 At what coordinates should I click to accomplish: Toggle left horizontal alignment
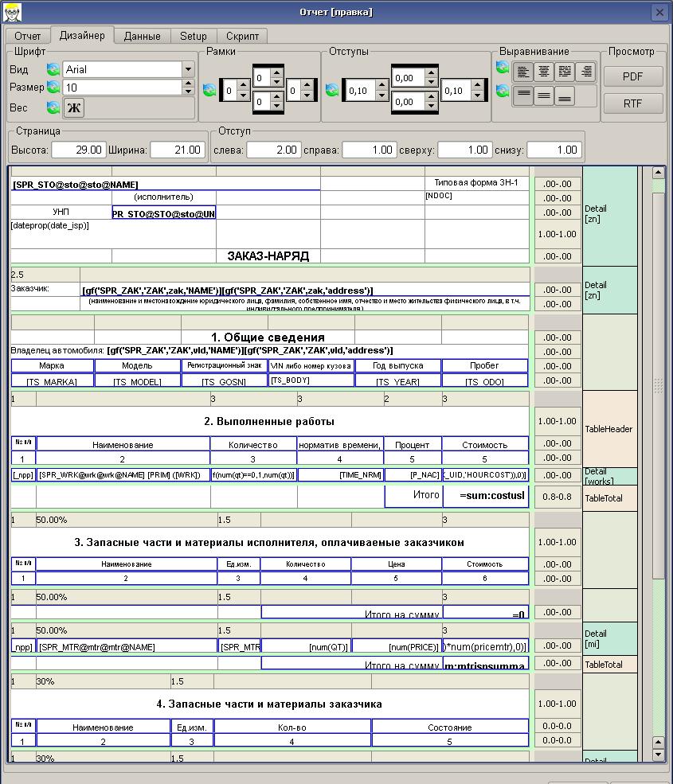[x=523, y=72]
